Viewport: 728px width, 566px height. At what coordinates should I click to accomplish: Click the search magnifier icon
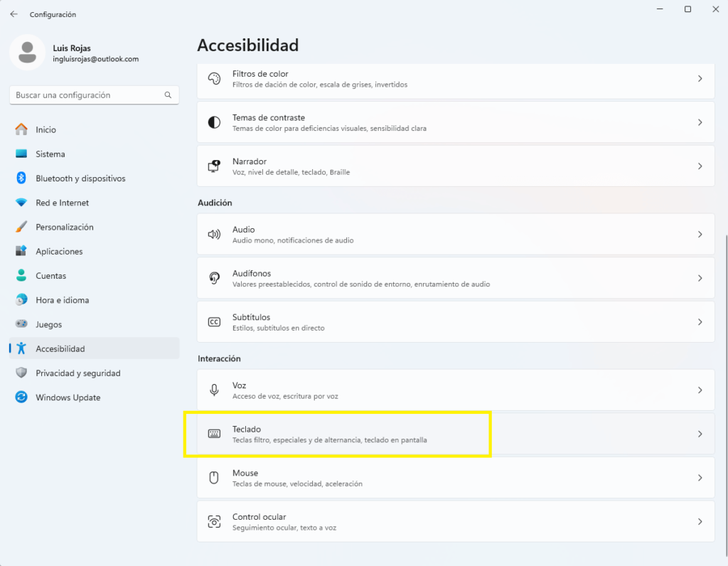168,95
